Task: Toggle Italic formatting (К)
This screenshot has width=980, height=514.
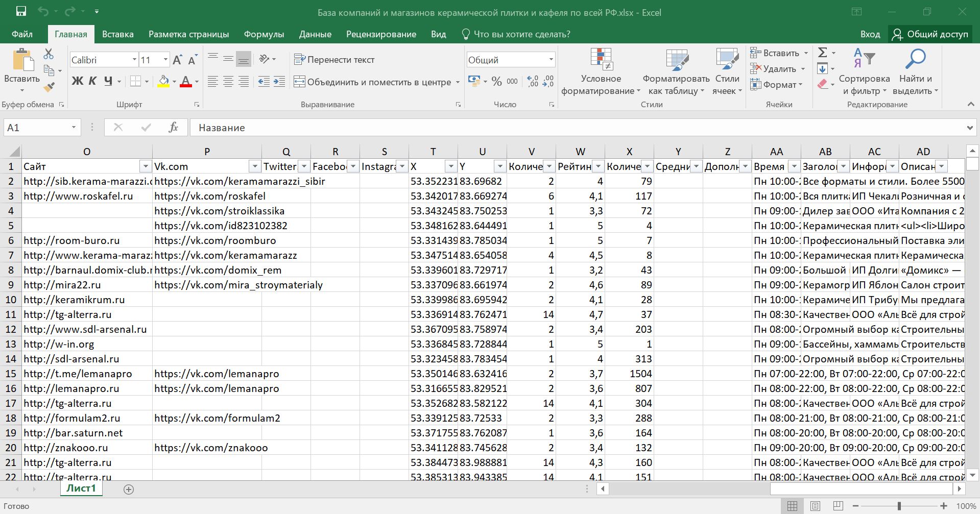Action: 92,81
